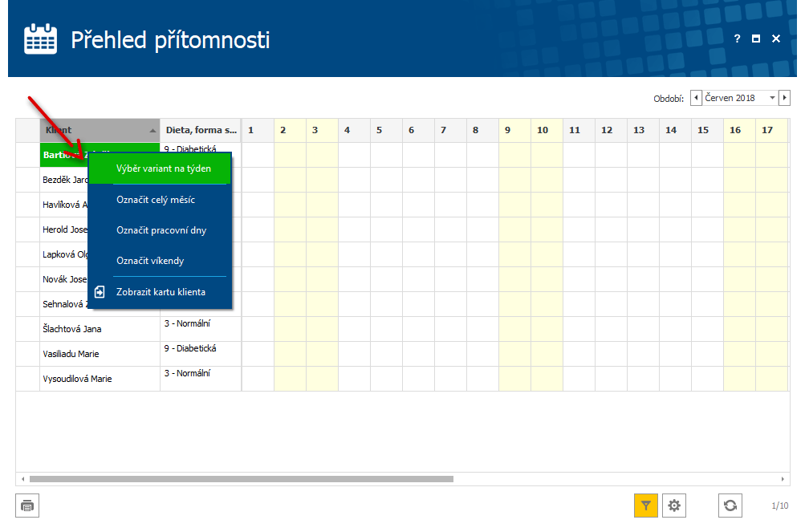This screenshot has width=805, height=532.
Task: Click the 3 - Normální diet for Vysoudilová Marie
Action: click(x=201, y=379)
